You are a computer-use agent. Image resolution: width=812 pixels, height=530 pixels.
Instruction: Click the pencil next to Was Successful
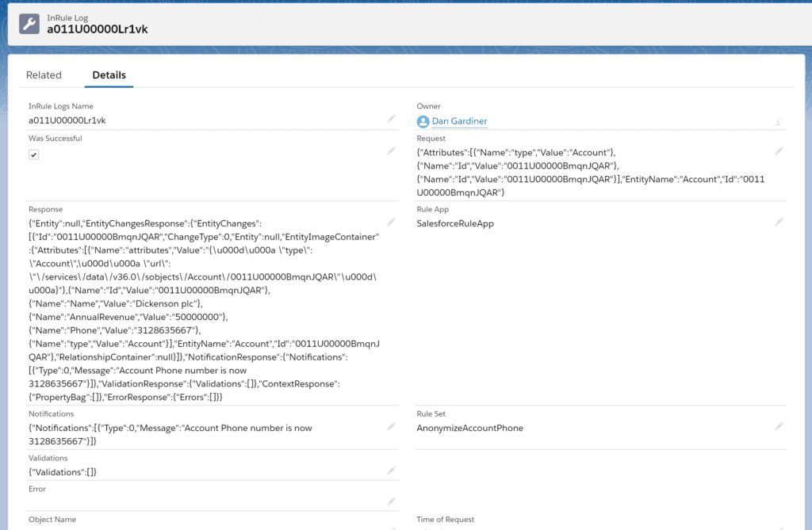391,151
